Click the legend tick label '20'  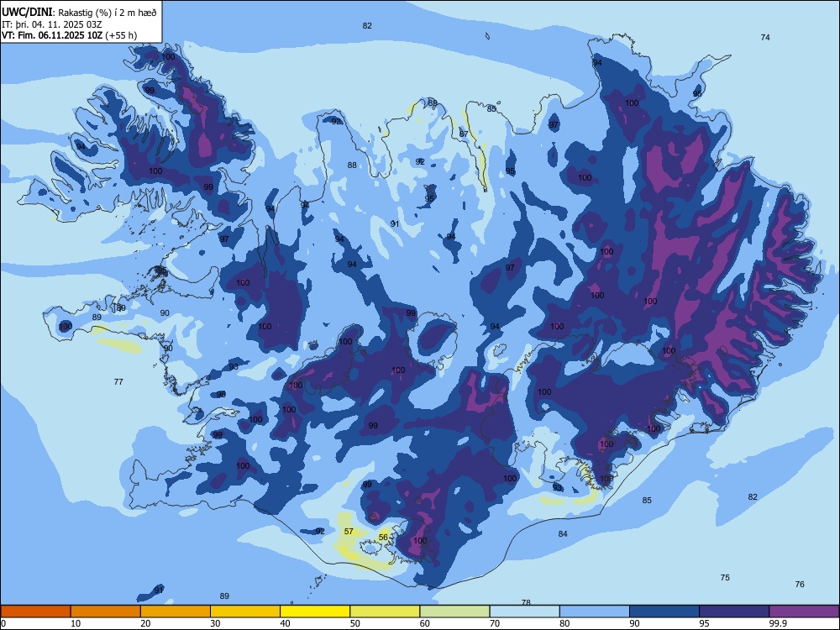[145, 623]
